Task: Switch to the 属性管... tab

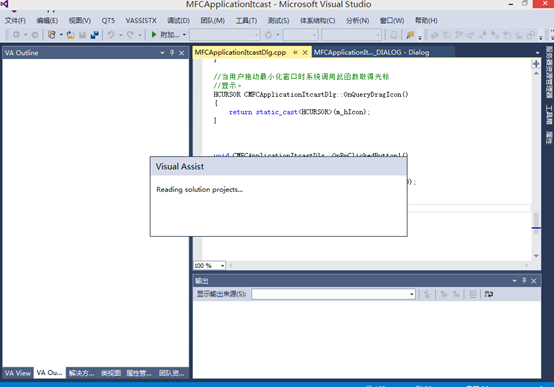Action: pos(139,373)
